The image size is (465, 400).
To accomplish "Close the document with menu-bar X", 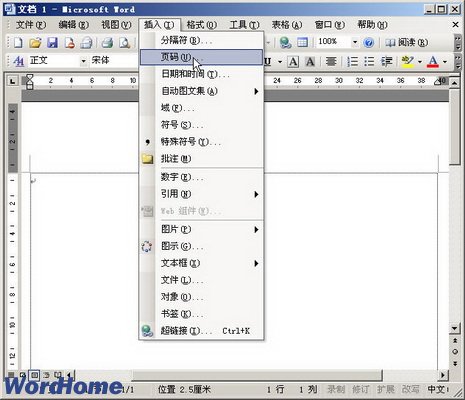I will [x=455, y=25].
